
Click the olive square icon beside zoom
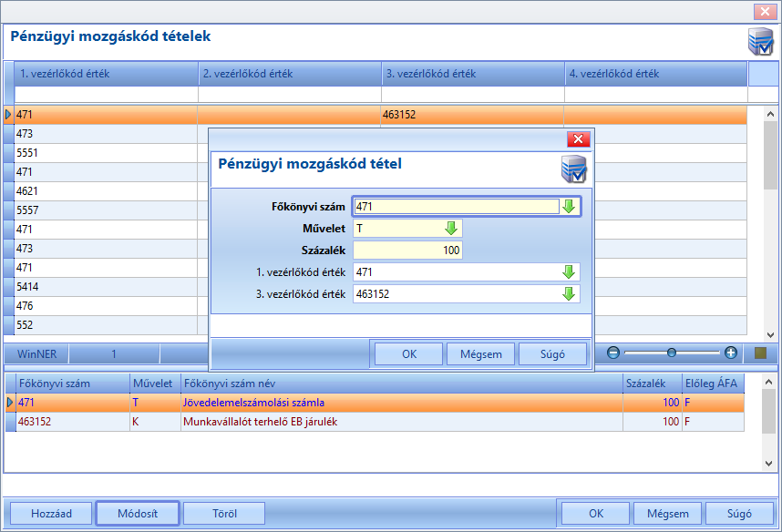760,353
